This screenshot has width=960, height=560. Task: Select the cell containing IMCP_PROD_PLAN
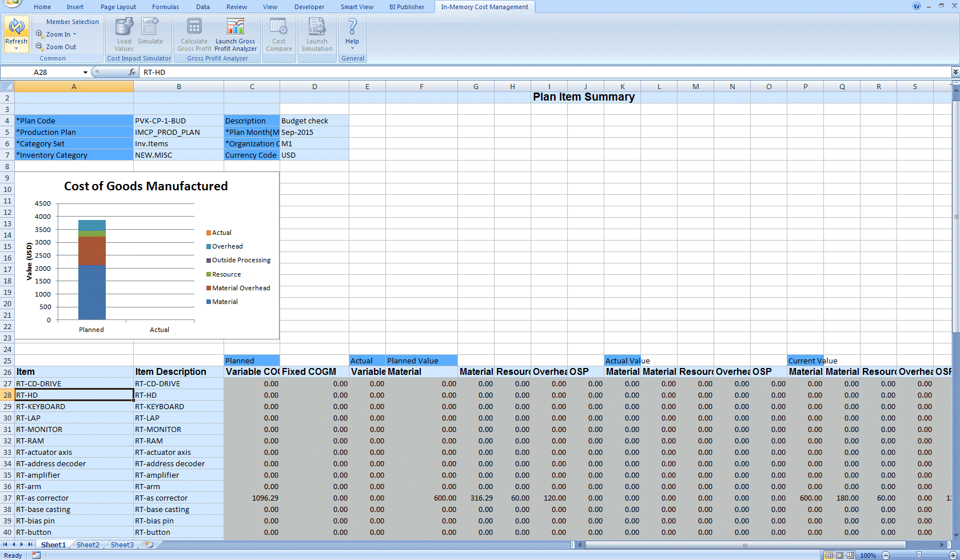[178, 132]
